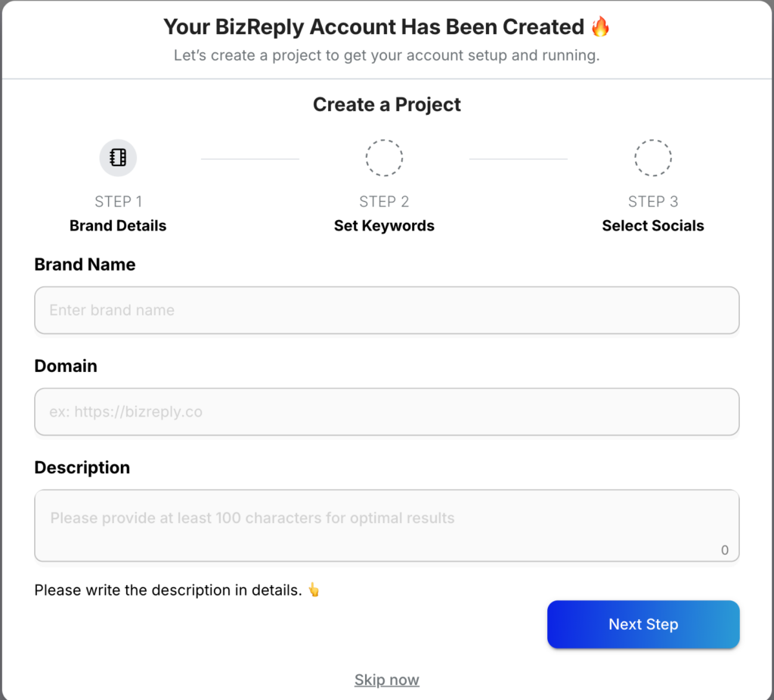Click the description character counter
This screenshot has height=700, width=774.
coord(725,550)
